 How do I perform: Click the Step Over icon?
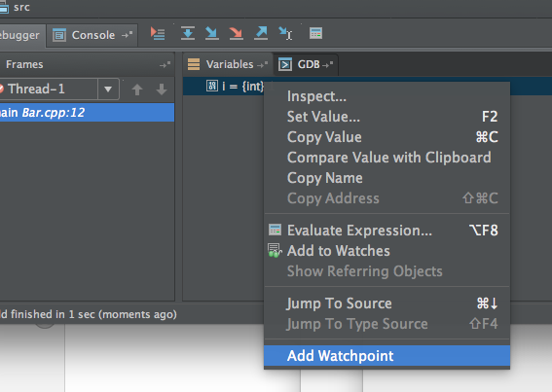pyautogui.click(x=188, y=33)
